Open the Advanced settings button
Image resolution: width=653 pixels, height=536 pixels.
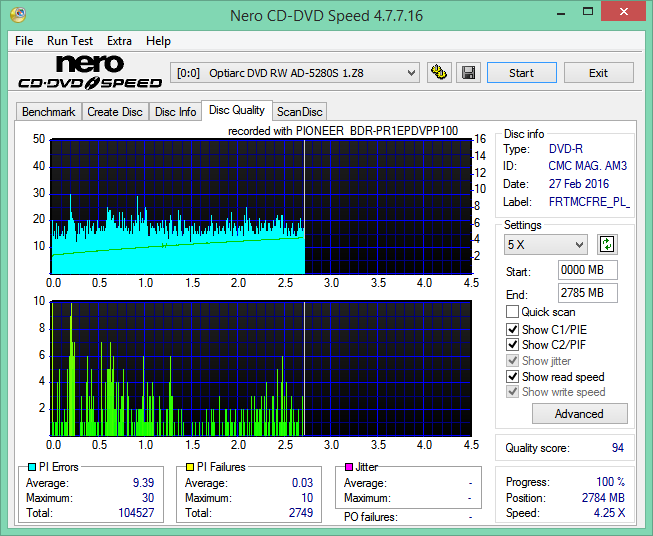point(579,414)
